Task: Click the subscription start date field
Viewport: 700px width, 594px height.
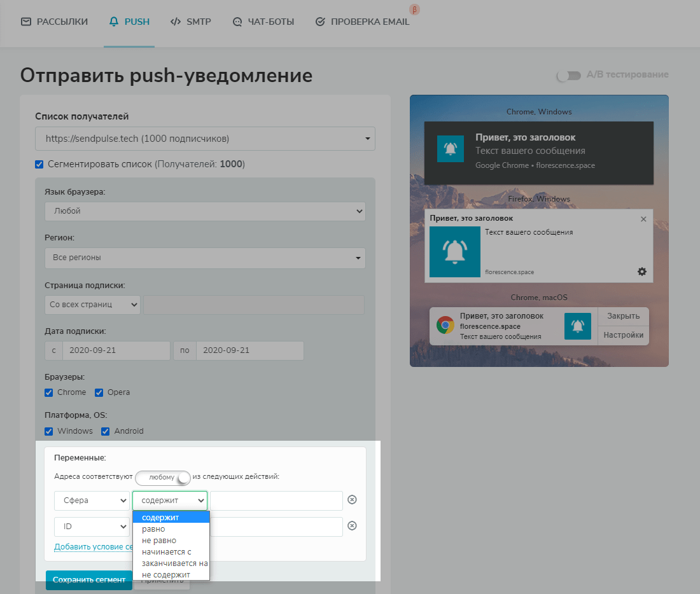Action: [x=115, y=350]
